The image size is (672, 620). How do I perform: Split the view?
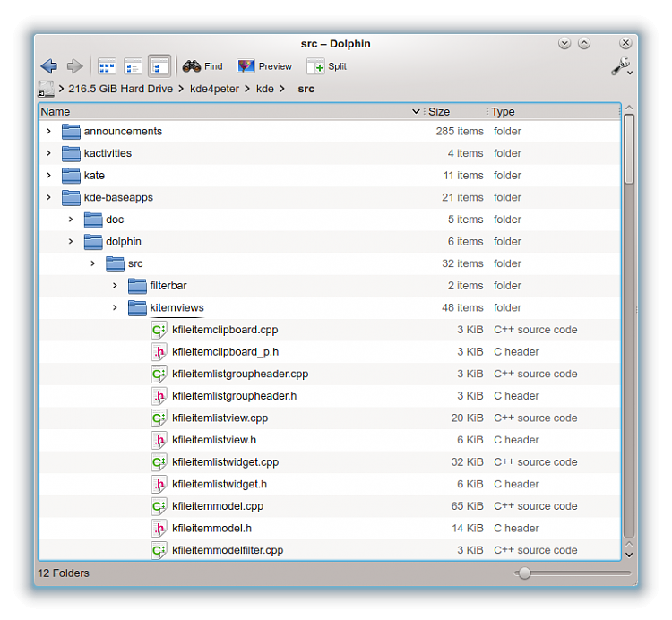click(x=326, y=66)
